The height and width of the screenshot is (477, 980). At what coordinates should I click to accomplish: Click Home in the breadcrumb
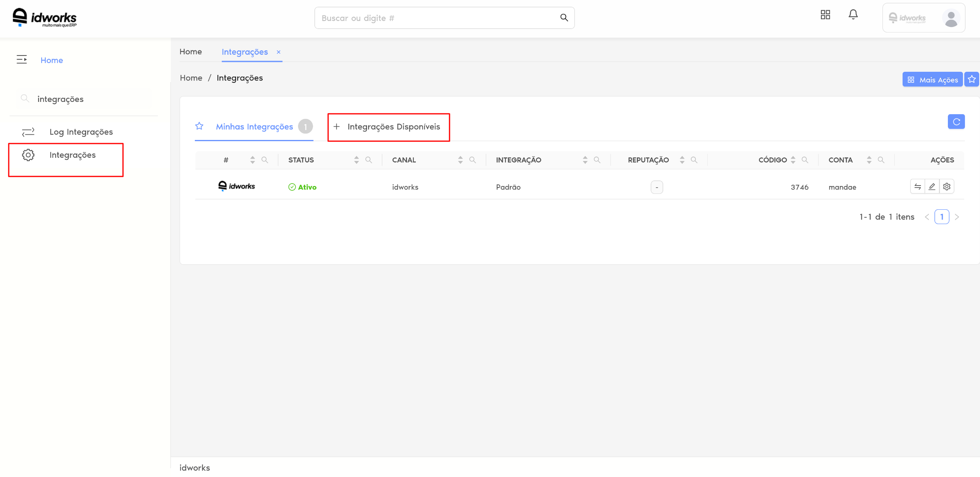191,78
